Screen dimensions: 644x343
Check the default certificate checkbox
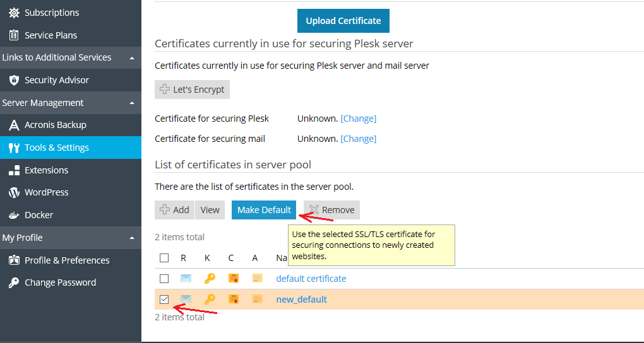[164, 279]
